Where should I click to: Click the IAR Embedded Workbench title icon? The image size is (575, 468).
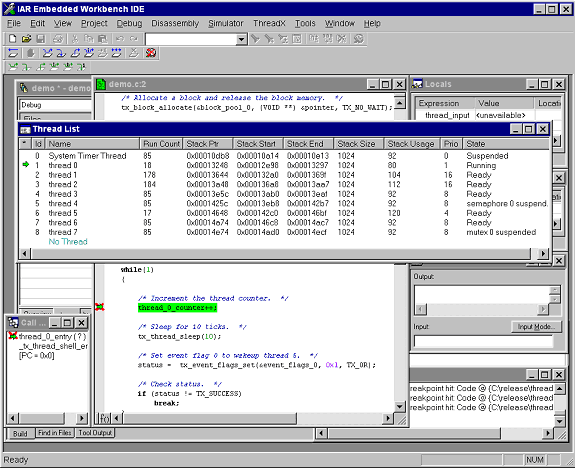coord(9,9)
